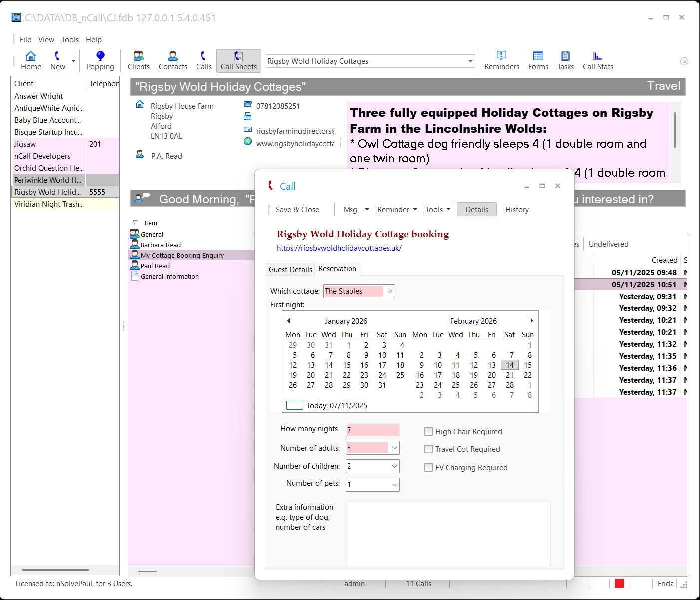Open the Number of pets dropdown
Viewport: 700px width, 600px height.
coord(394,485)
